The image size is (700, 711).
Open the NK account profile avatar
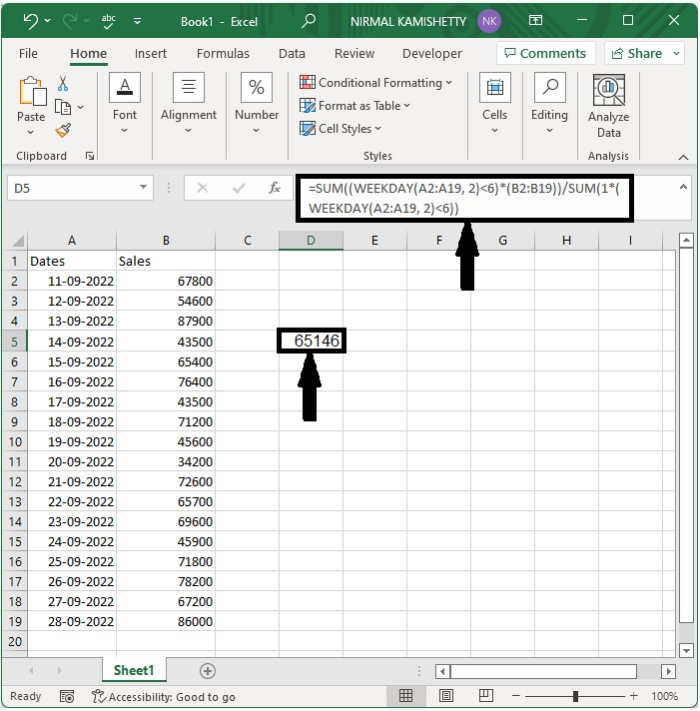489,21
